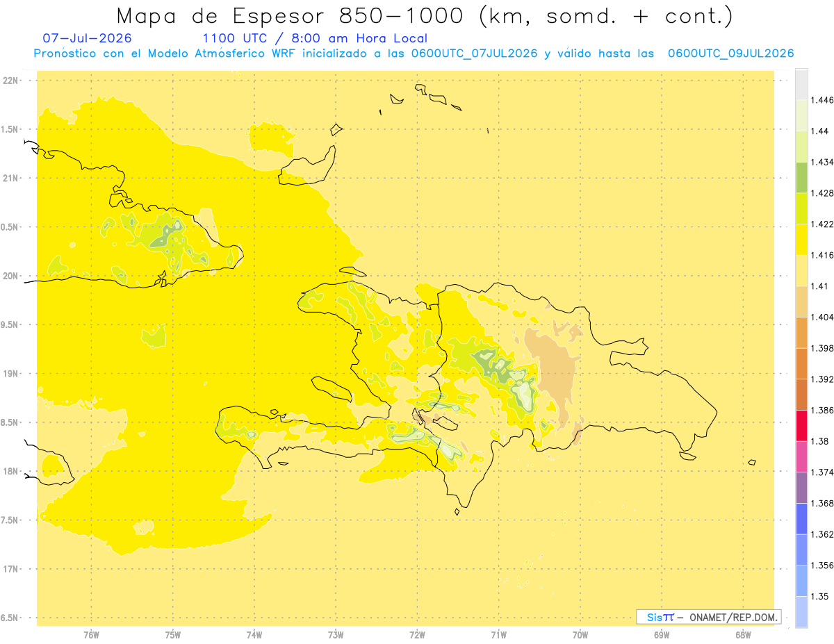Image resolution: width=834 pixels, height=644 pixels.
Task: Click the 18N latitude label
Action: coord(11,472)
